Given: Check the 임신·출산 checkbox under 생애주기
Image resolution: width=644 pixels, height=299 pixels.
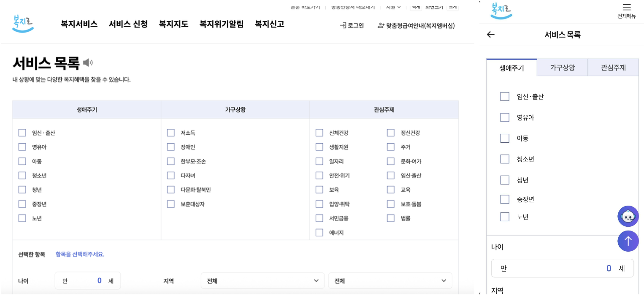Looking at the screenshot, I should click(x=22, y=133).
